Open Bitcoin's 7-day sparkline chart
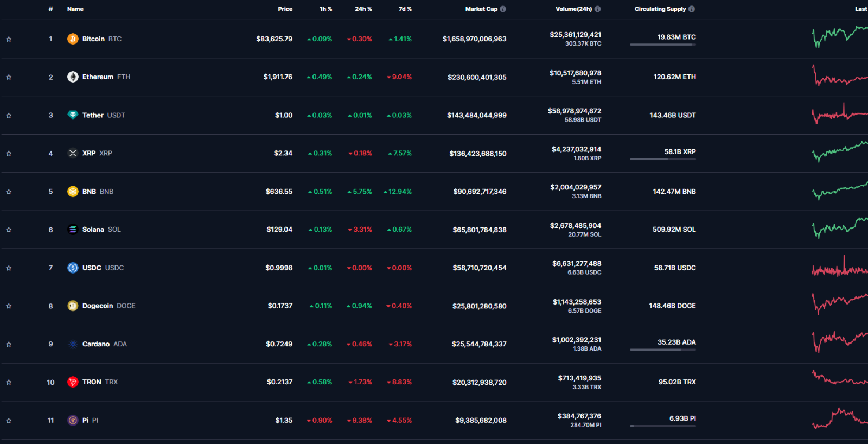Image resolution: width=868 pixels, height=444 pixels. tap(840, 37)
